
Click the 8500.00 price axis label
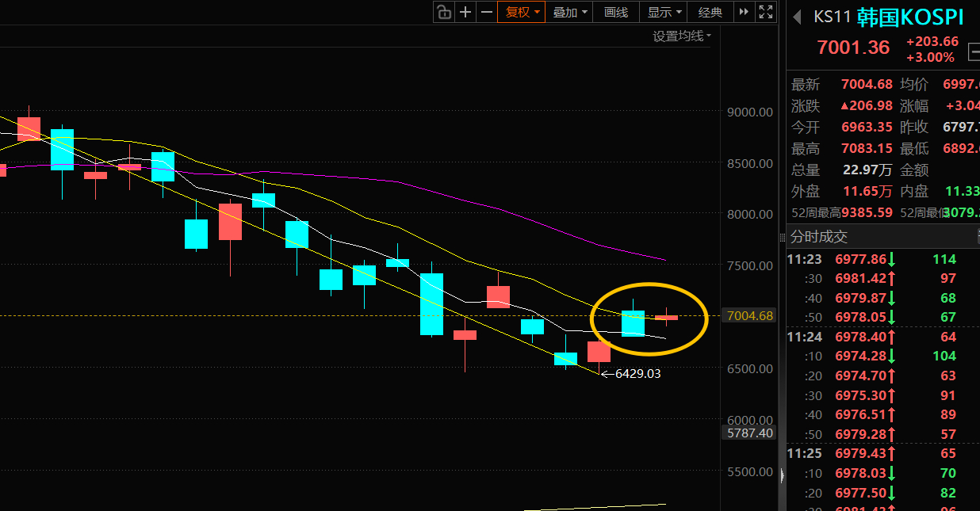(x=749, y=163)
